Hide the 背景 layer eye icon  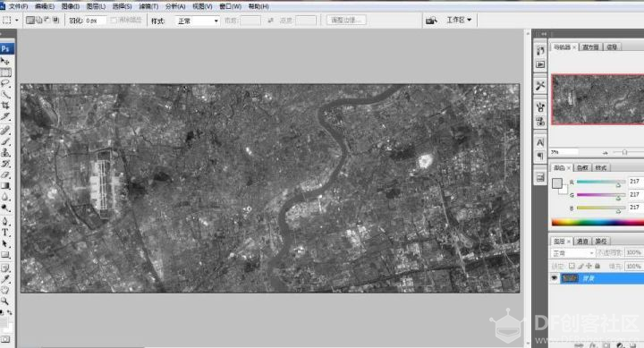tap(554, 278)
